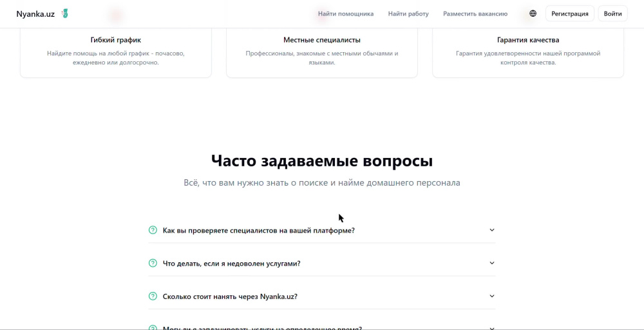
Task: Select the "Местные специалисты" card heading
Action: [x=322, y=40]
